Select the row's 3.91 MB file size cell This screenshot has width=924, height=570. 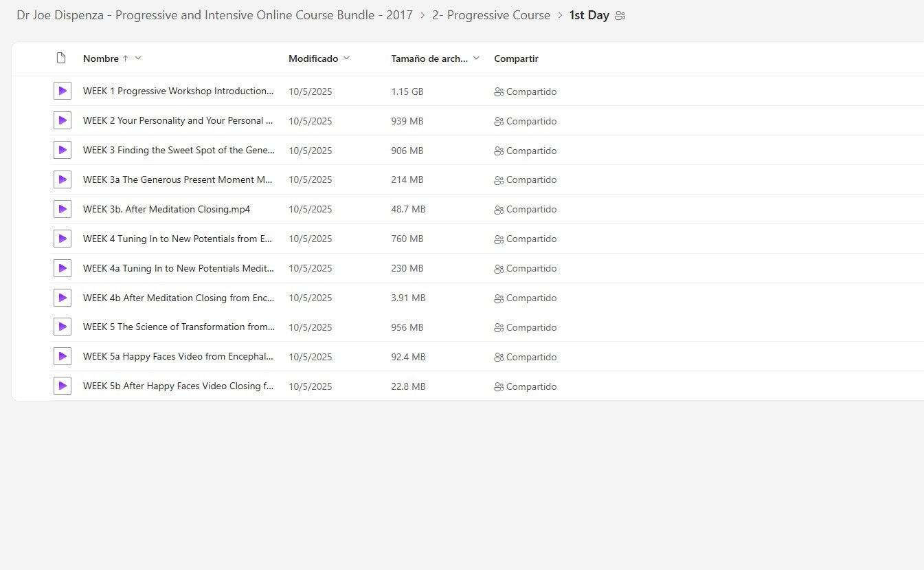(408, 298)
